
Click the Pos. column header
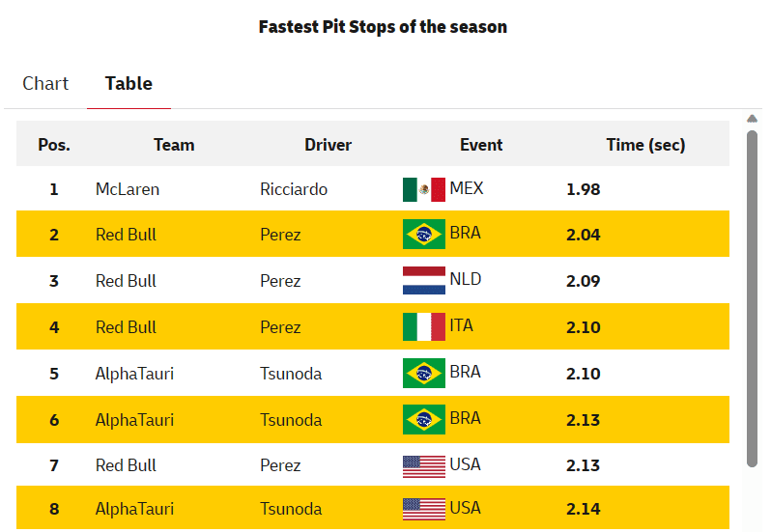[x=54, y=145]
